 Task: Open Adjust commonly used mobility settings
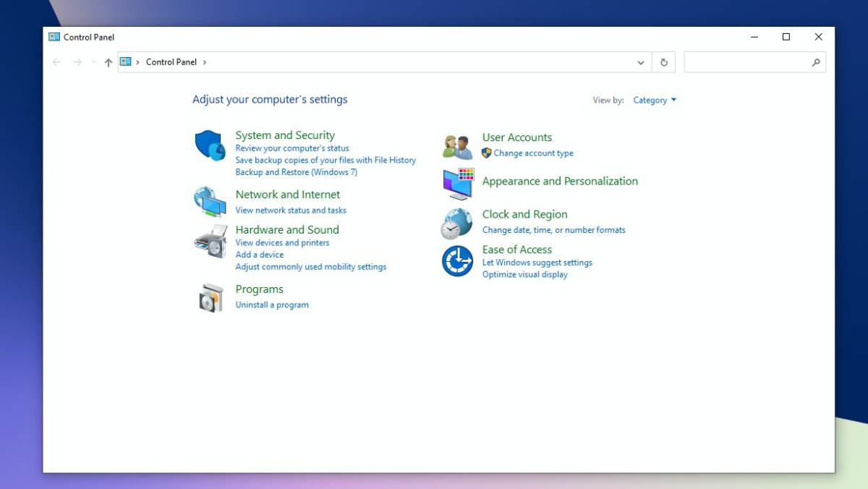click(x=311, y=267)
